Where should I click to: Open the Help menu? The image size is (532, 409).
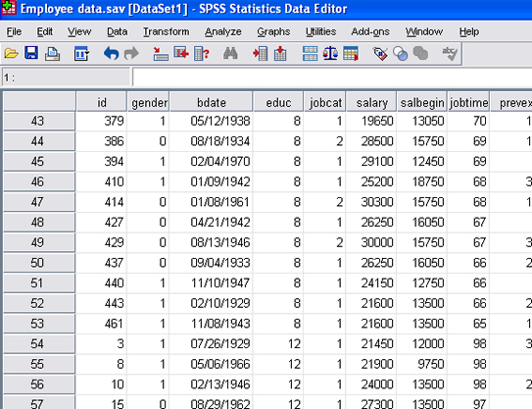pyautogui.click(x=469, y=31)
